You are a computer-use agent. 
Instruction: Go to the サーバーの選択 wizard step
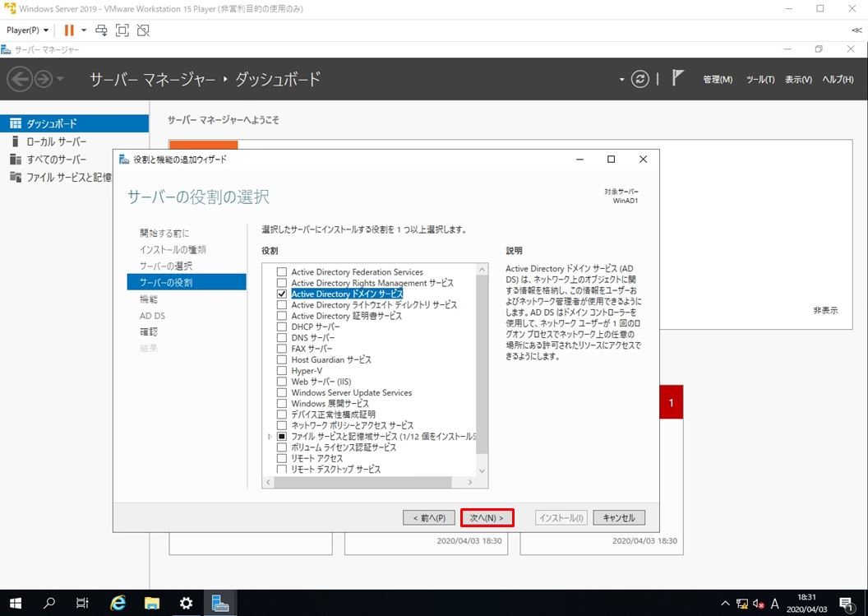coord(166,266)
